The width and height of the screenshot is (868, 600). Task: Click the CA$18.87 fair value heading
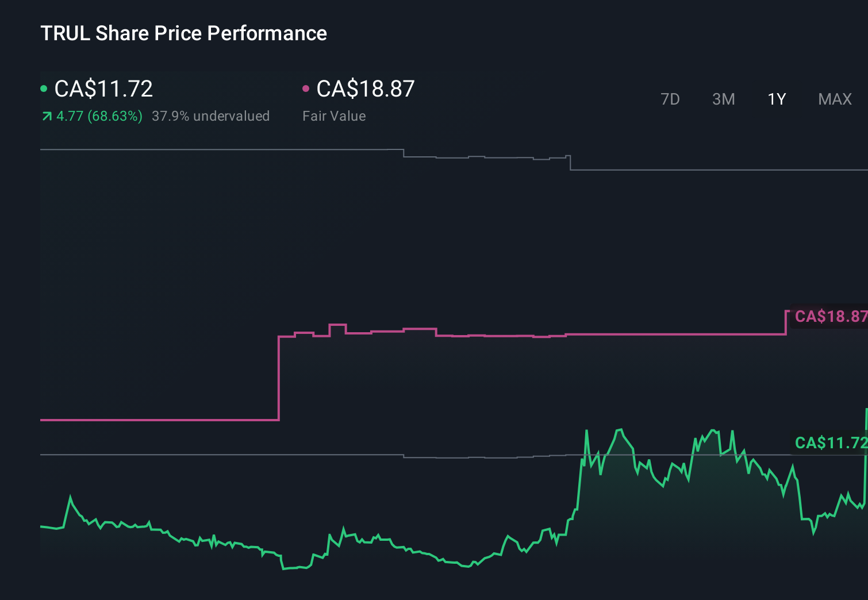click(365, 89)
